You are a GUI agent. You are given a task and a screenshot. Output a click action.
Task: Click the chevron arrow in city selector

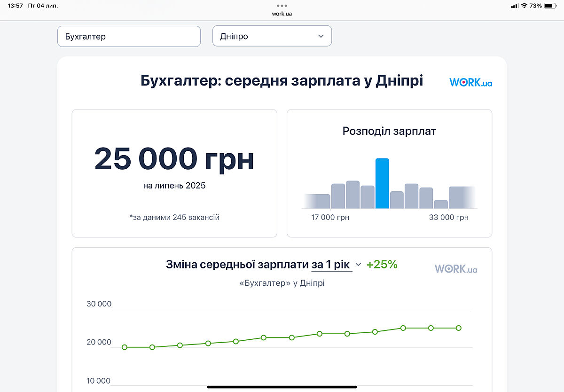(x=321, y=36)
